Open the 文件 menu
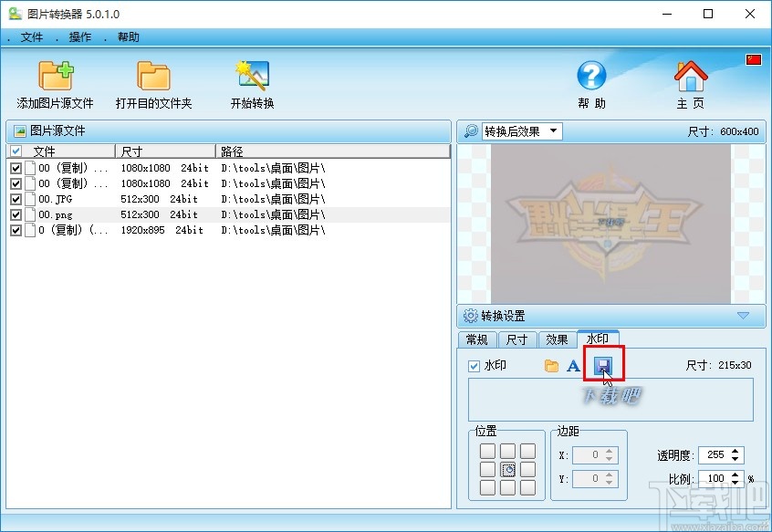Viewport: 772px width, 532px height. (x=31, y=37)
